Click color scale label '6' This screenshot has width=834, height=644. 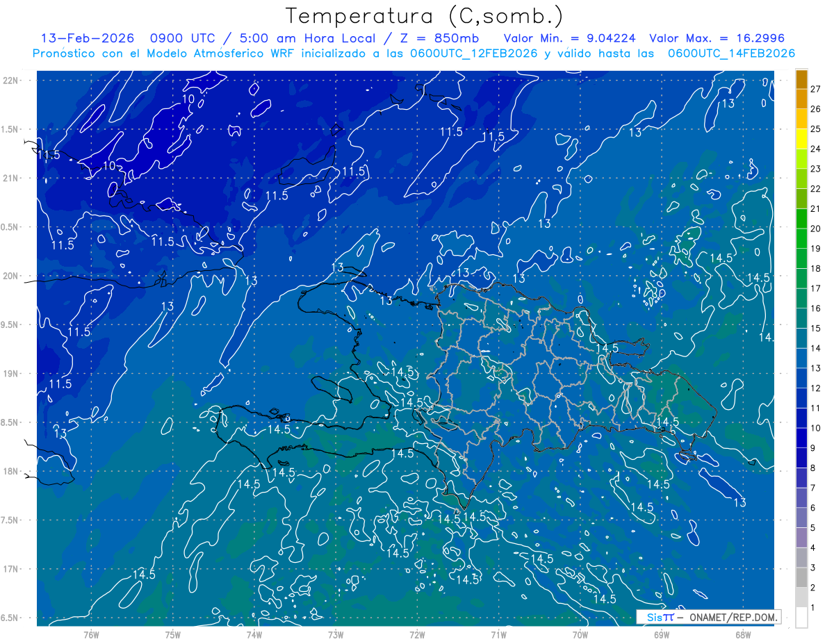click(814, 508)
